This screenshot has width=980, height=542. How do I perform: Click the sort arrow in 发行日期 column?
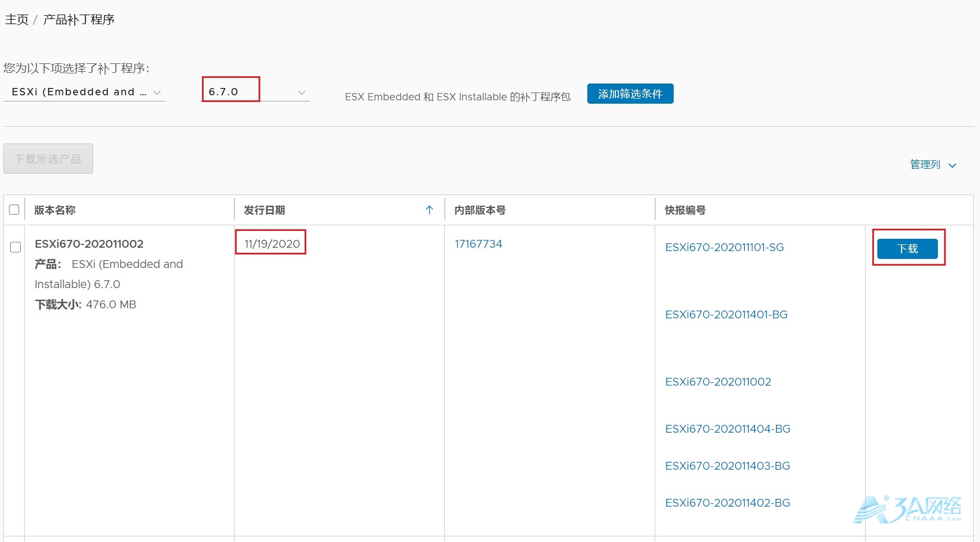pos(429,210)
